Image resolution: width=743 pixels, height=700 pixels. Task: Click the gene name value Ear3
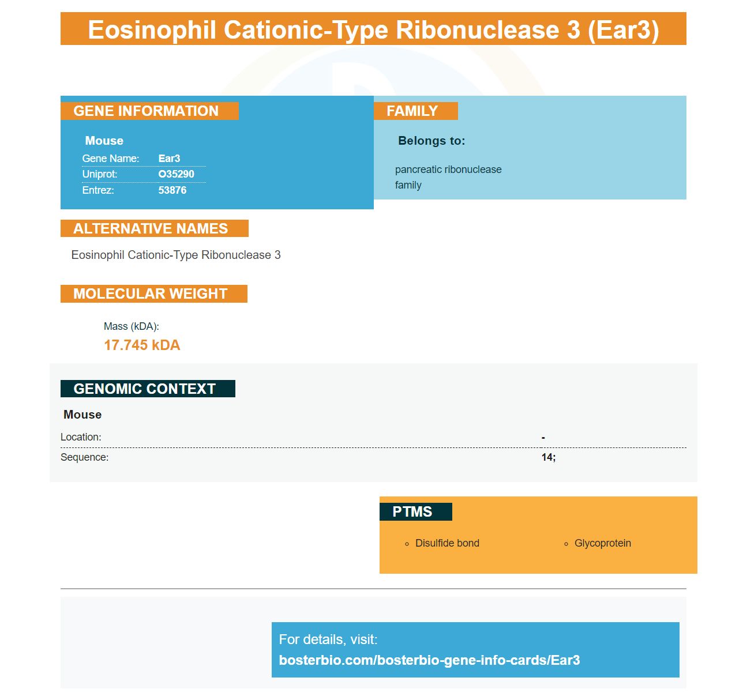[x=169, y=159]
